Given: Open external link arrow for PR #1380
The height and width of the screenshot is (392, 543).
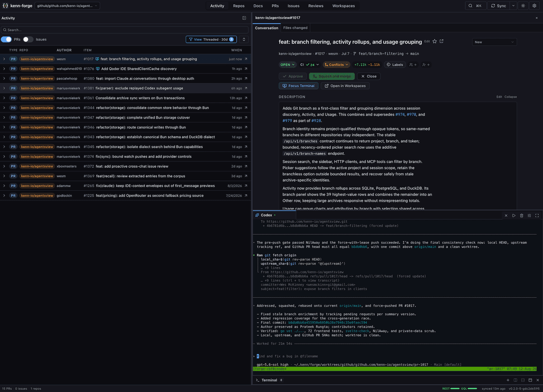Looking at the screenshot, I should (x=246, y=78).
